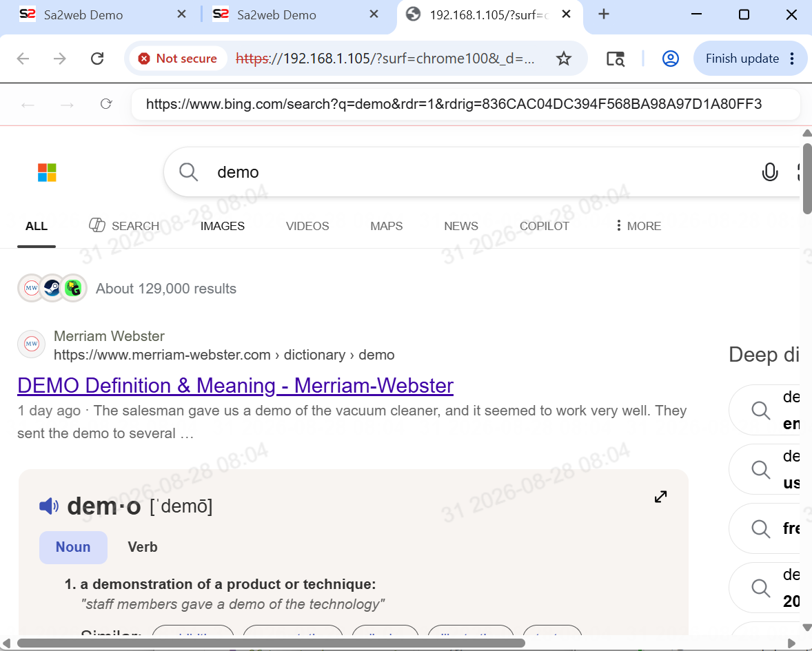Image resolution: width=812 pixels, height=651 pixels.
Task: Select the ALL results tab
Action: click(x=37, y=226)
